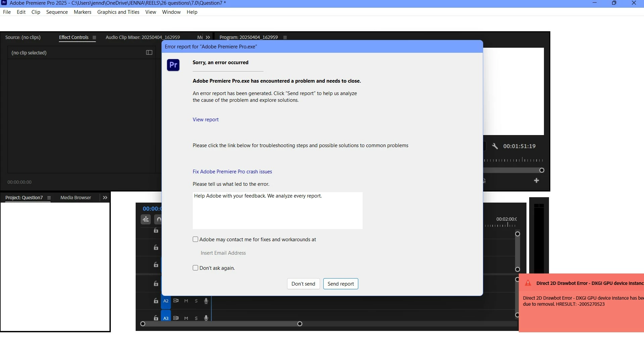Click the Effect Controls show/hide timeline view icon

click(149, 52)
